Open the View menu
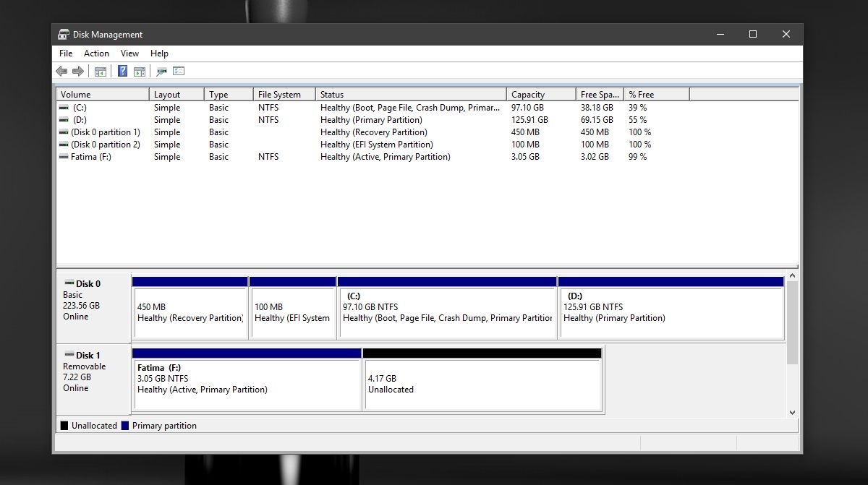The image size is (868, 485). click(x=129, y=53)
